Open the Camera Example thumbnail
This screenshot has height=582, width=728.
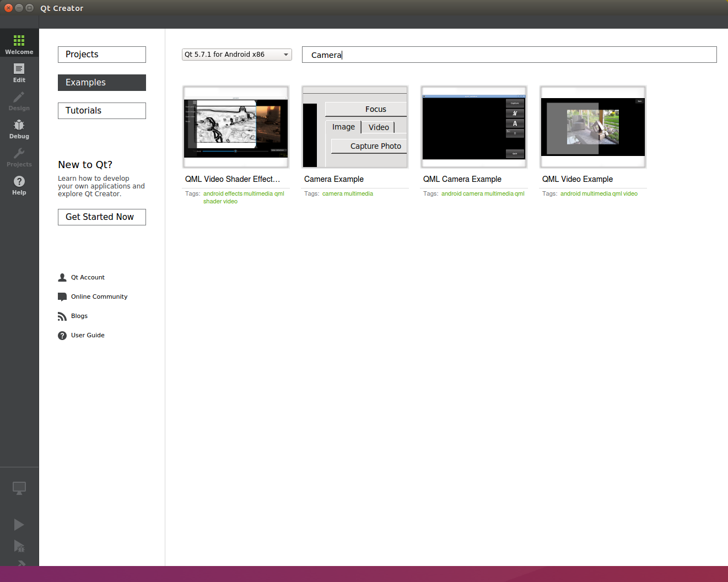coord(355,127)
